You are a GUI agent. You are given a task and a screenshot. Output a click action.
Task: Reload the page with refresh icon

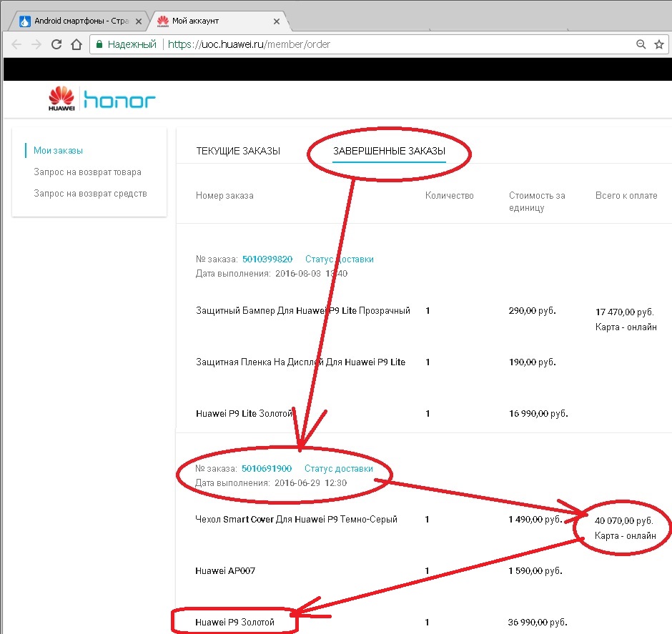56,44
